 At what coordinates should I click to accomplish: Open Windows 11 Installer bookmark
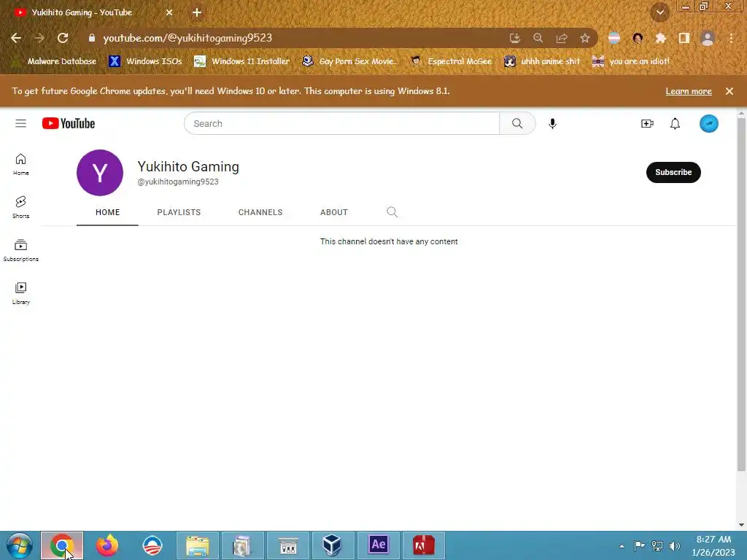[x=242, y=61]
